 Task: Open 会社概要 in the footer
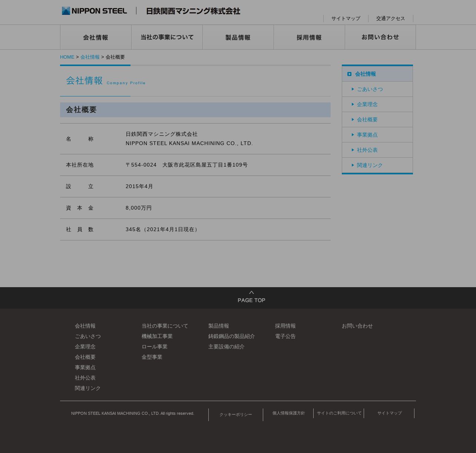click(85, 357)
